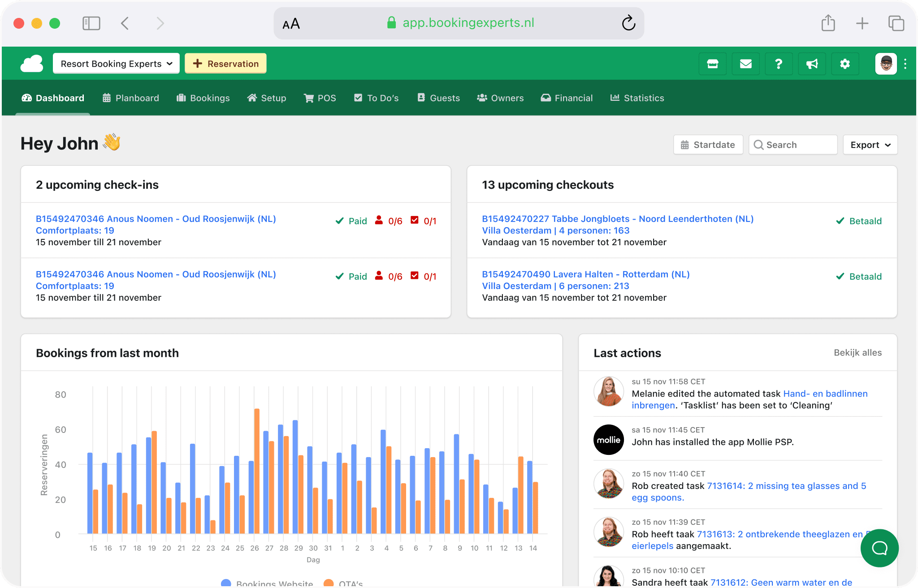The image size is (918, 588).
Task: Select the POS shopping cart icon
Action: (309, 98)
